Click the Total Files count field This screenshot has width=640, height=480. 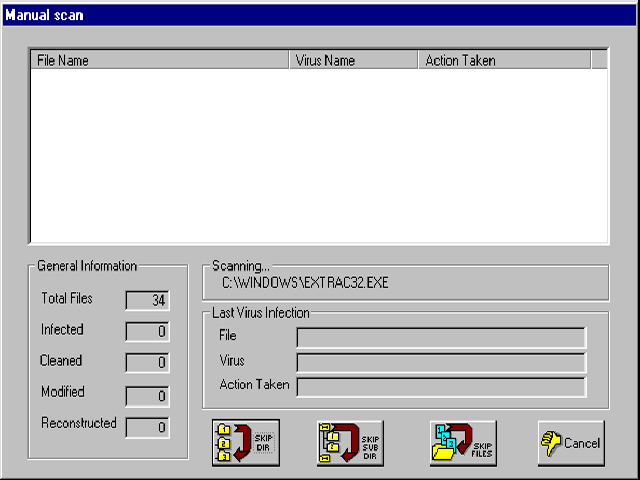pyautogui.click(x=147, y=300)
